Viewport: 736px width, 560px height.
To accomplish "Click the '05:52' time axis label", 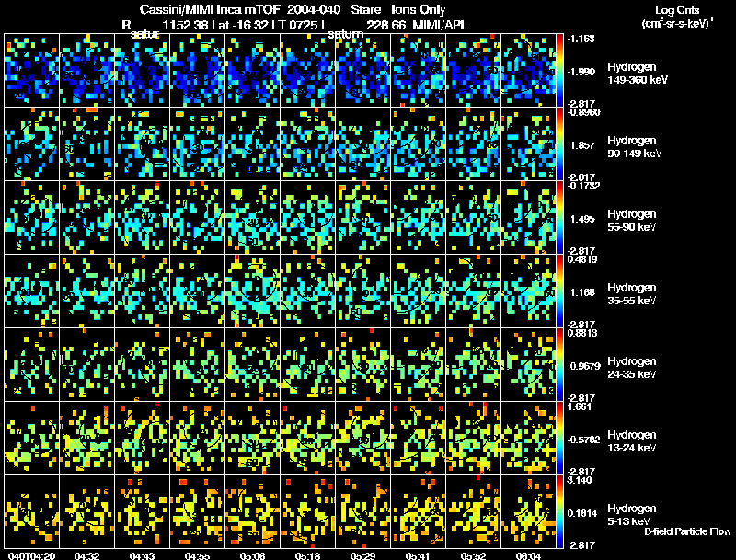I will tap(473, 555).
